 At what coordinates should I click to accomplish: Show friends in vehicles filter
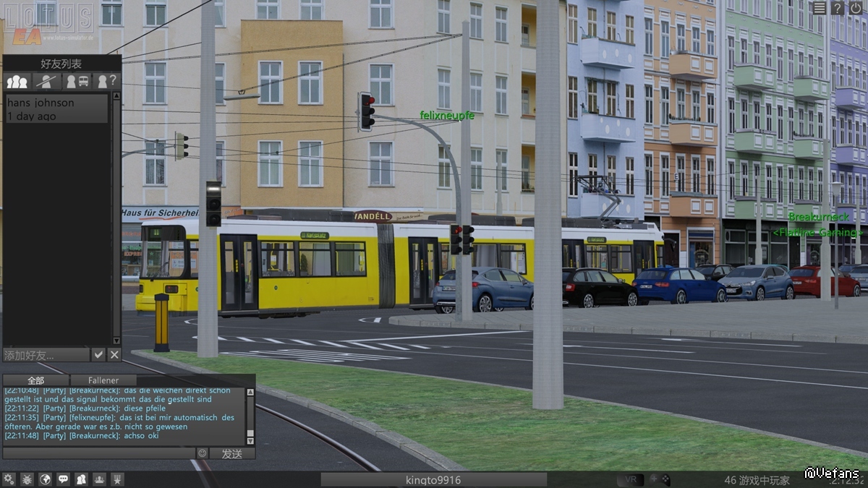tap(77, 81)
